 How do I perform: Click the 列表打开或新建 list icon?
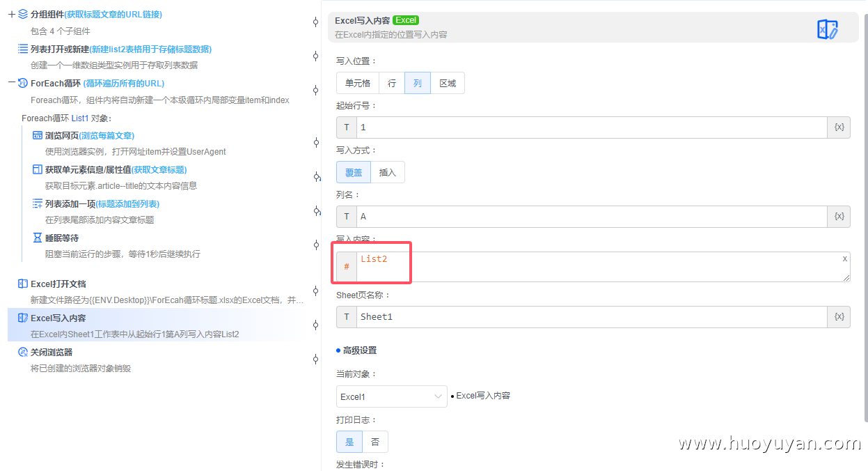coord(23,49)
